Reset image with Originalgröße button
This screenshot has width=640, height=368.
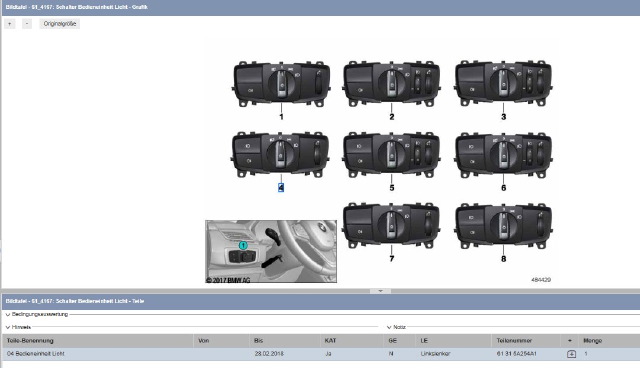coord(60,24)
